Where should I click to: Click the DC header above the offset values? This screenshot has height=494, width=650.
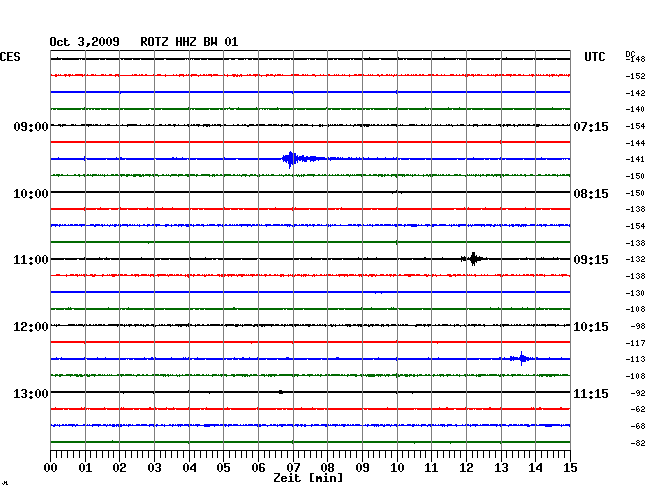[x=630, y=54]
